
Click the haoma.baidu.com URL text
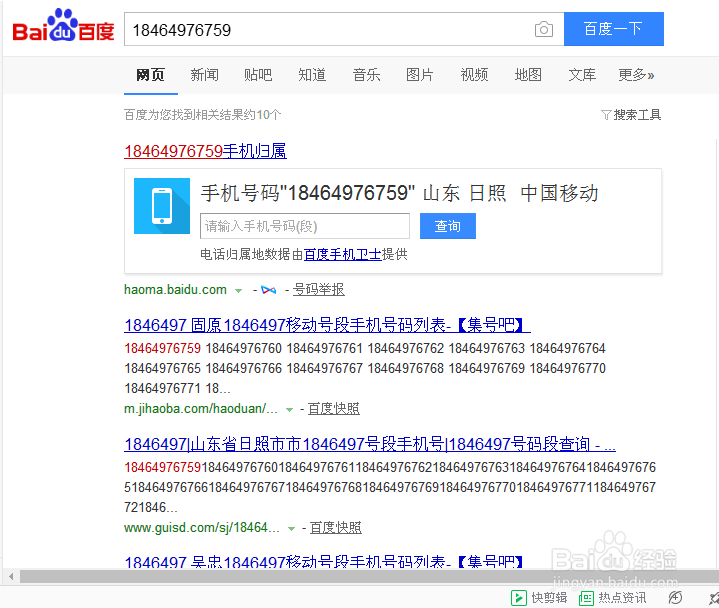pos(175,289)
